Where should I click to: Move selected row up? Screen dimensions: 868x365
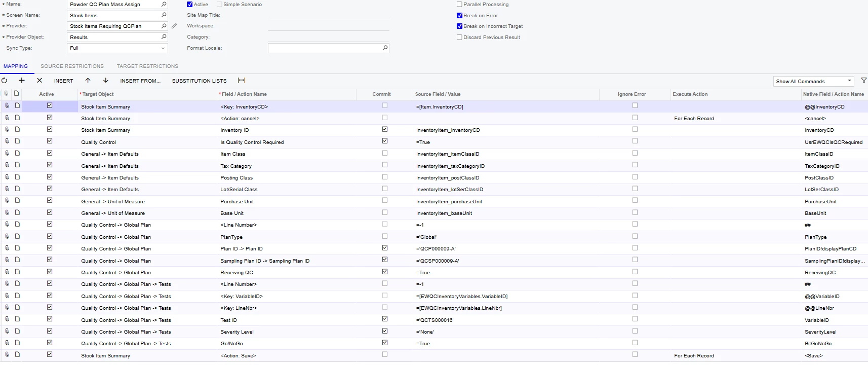[88, 81]
